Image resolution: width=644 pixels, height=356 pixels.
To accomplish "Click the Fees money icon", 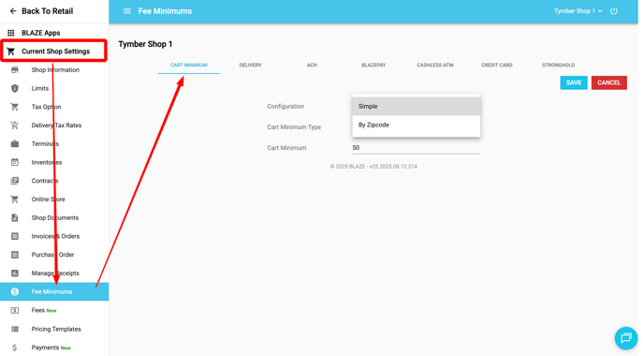I will [x=15, y=310].
